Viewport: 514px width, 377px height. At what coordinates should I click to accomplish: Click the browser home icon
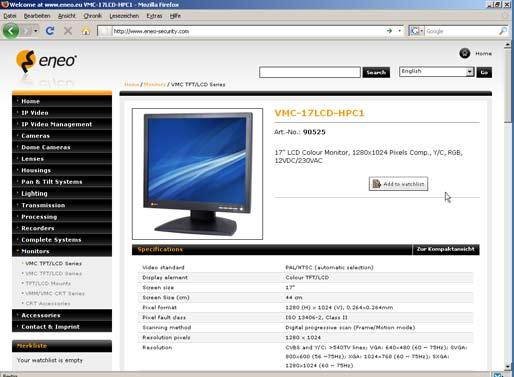(86, 31)
